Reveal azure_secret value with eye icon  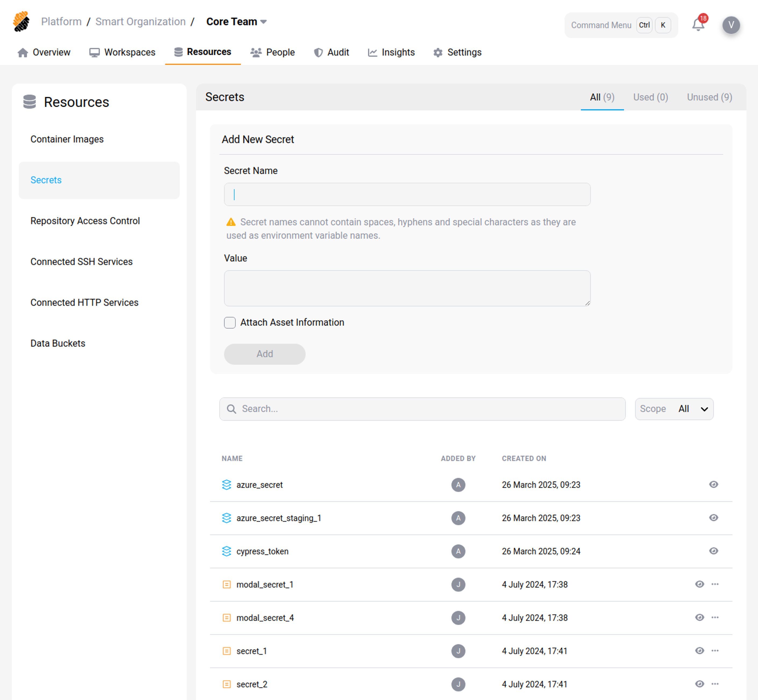[x=714, y=485]
